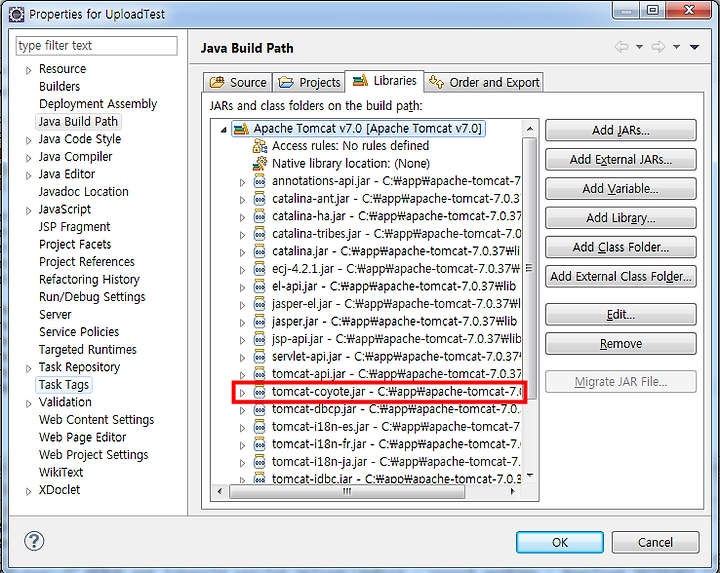
Task: Click the Edit... button
Action: [x=620, y=315]
